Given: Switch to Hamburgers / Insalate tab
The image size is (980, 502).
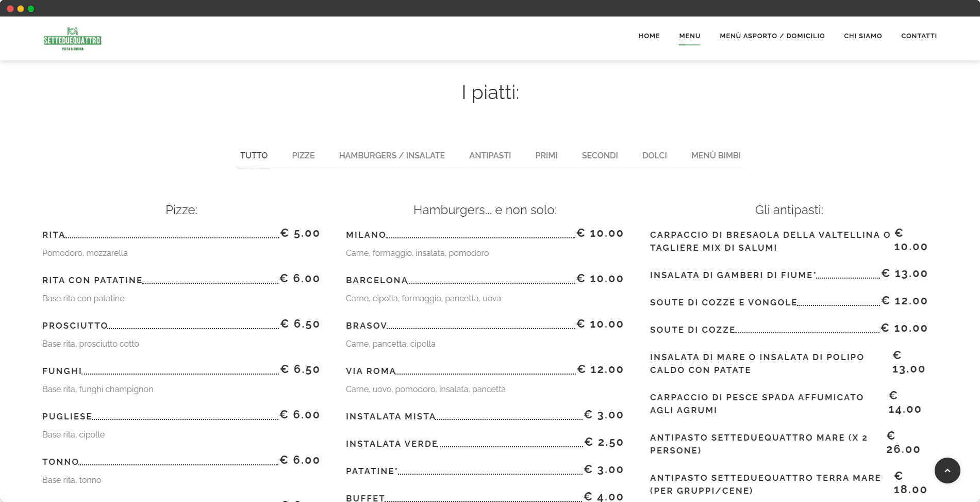Looking at the screenshot, I should click(x=392, y=155).
